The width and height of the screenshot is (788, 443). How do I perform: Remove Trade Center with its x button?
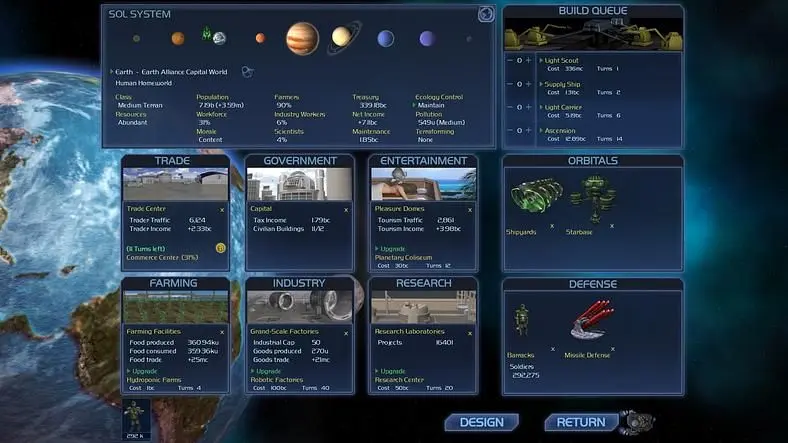pyautogui.click(x=222, y=210)
